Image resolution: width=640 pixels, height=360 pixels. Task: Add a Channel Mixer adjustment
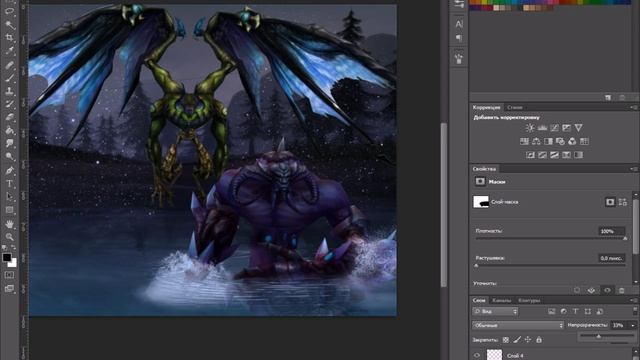pyautogui.click(x=572, y=141)
